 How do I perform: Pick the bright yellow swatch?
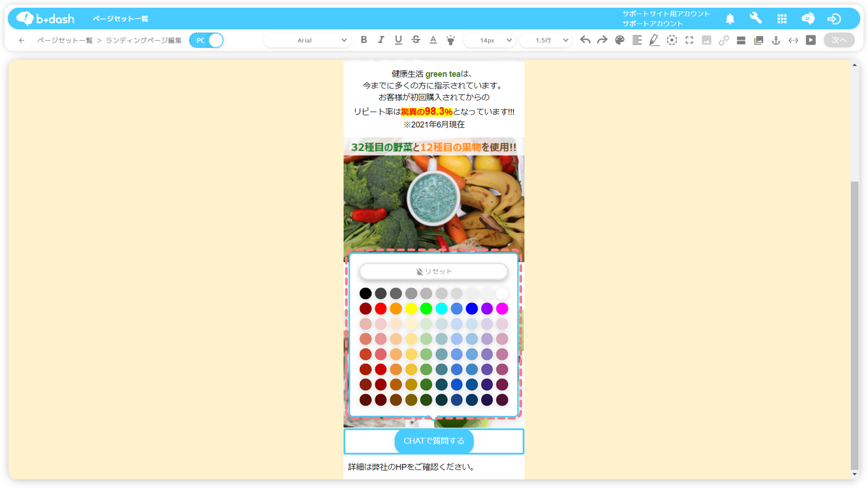[411, 309]
